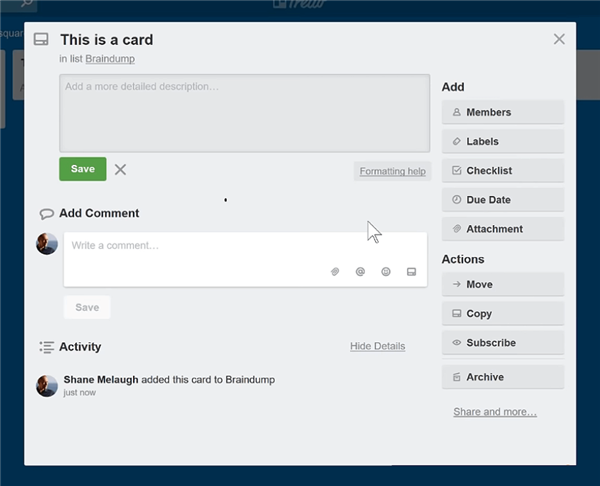Subscribe to this card
Screen dimensions: 600x486
point(502,343)
